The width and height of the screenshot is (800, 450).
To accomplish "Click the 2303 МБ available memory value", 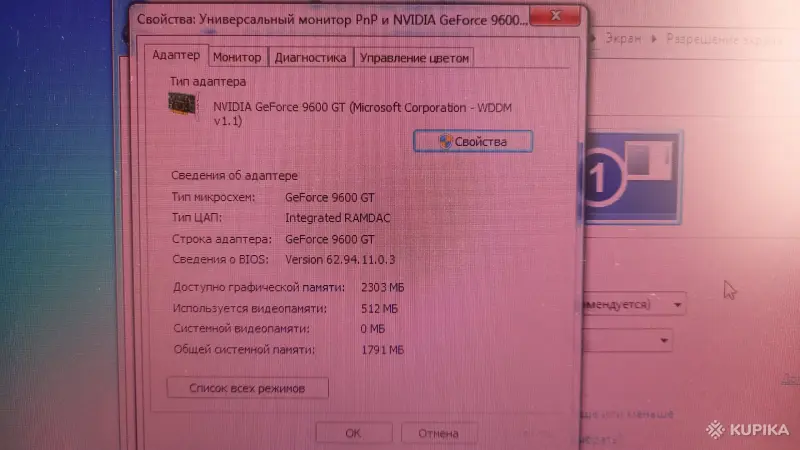I will pos(383,287).
